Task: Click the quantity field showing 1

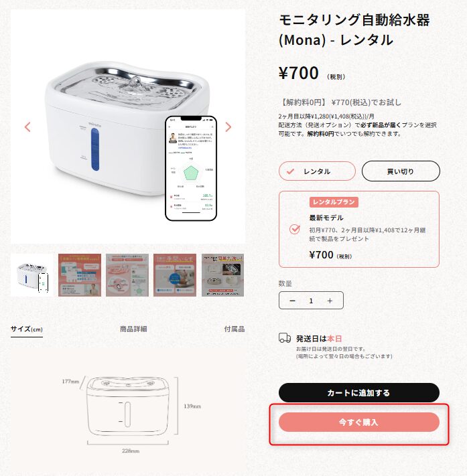Action: click(x=311, y=301)
